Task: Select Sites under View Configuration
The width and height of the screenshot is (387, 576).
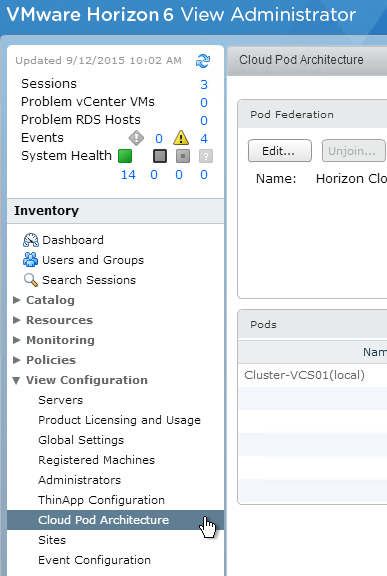Action: [x=52, y=540]
